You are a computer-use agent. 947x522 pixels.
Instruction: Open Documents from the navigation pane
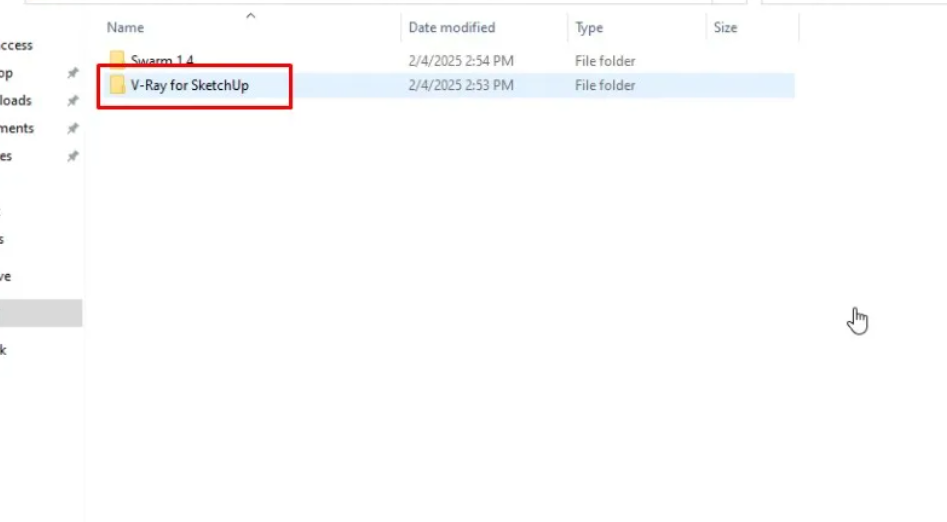point(17,128)
